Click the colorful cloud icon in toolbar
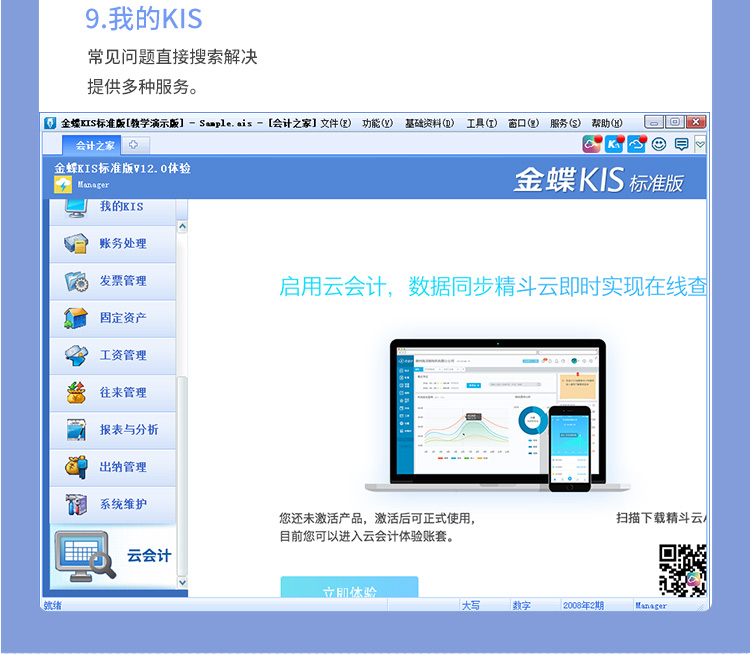 [592, 144]
